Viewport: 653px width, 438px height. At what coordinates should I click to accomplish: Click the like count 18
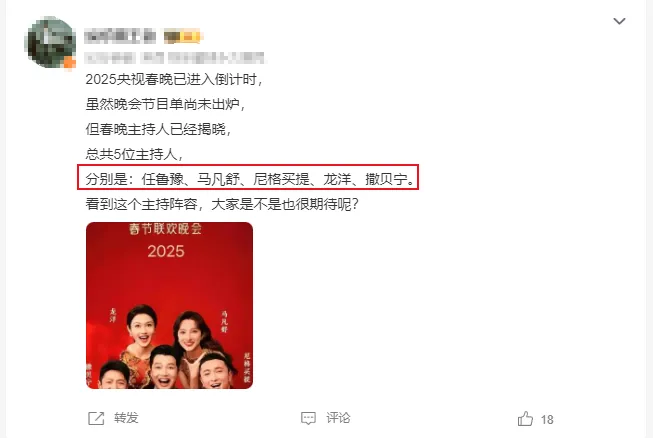point(547,420)
